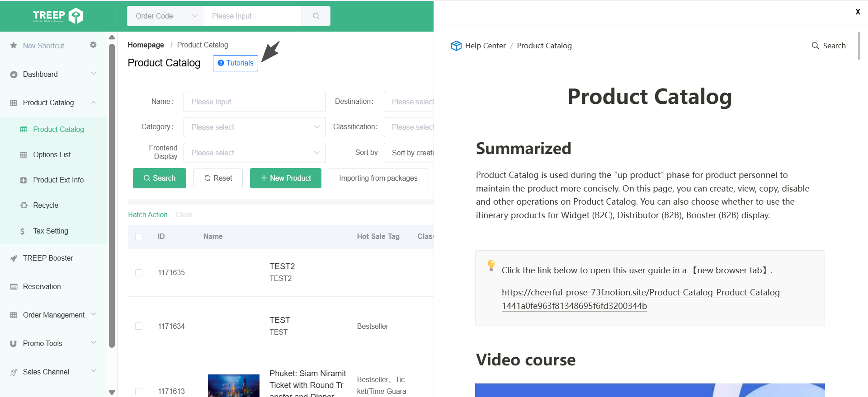Click the Promo Tools magnet icon
This screenshot has width=868, height=397.
14,343
